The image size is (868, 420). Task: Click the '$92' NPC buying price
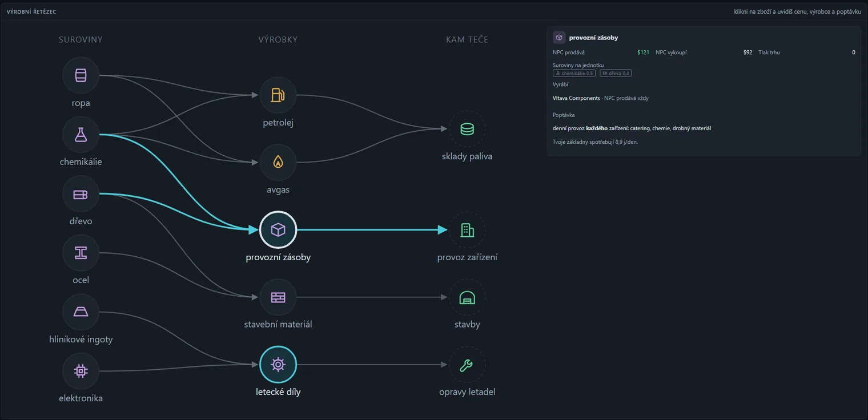[748, 52]
